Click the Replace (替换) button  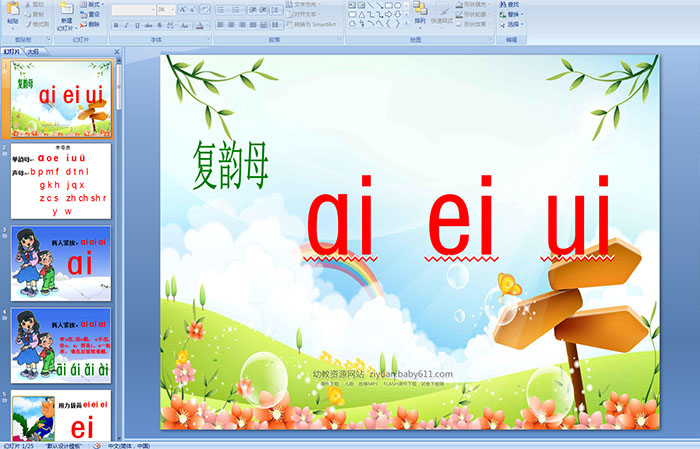(512, 14)
